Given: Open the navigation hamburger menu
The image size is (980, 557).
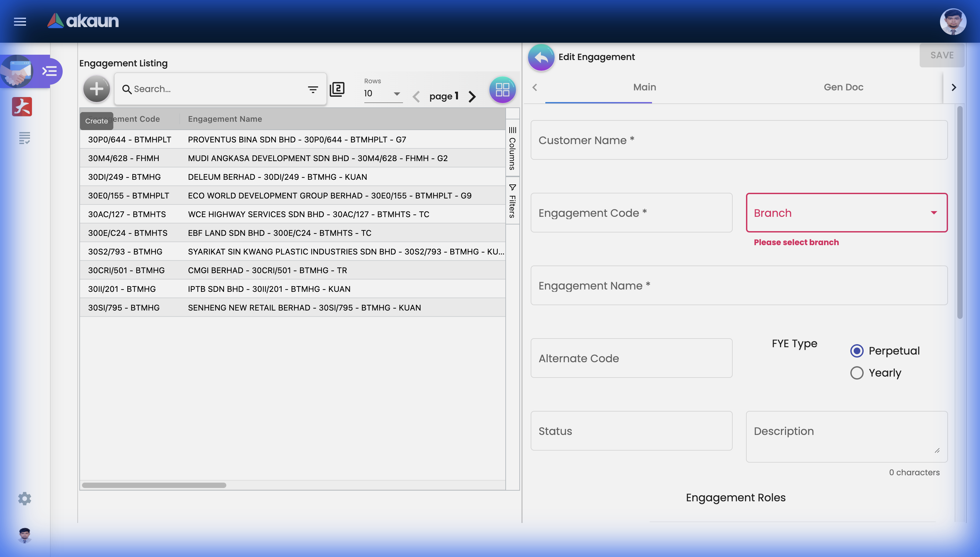Looking at the screenshot, I should click(x=19, y=21).
